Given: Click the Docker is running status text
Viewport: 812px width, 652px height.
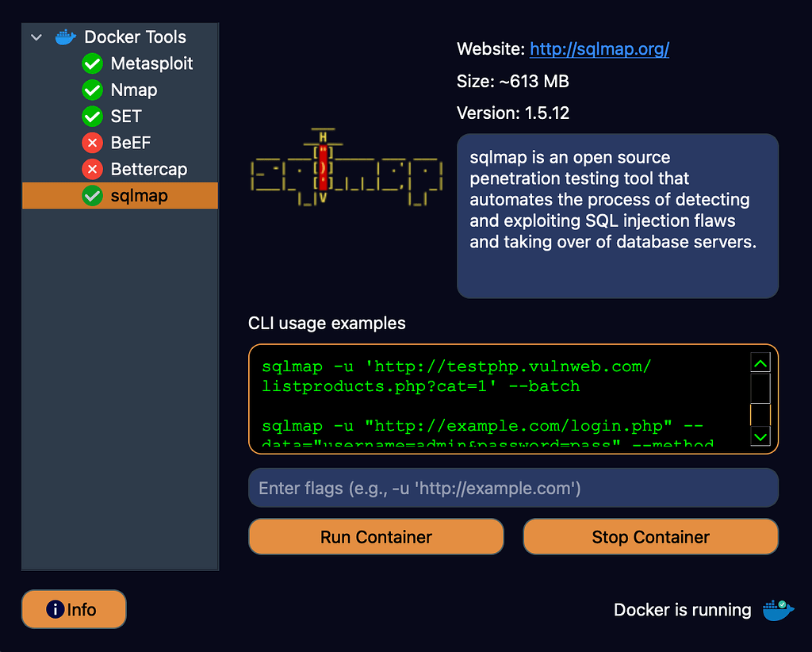Looking at the screenshot, I should pyautogui.click(x=682, y=610).
